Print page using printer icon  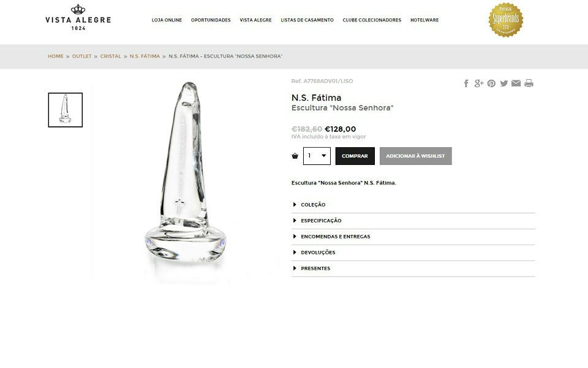click(529, 83)
